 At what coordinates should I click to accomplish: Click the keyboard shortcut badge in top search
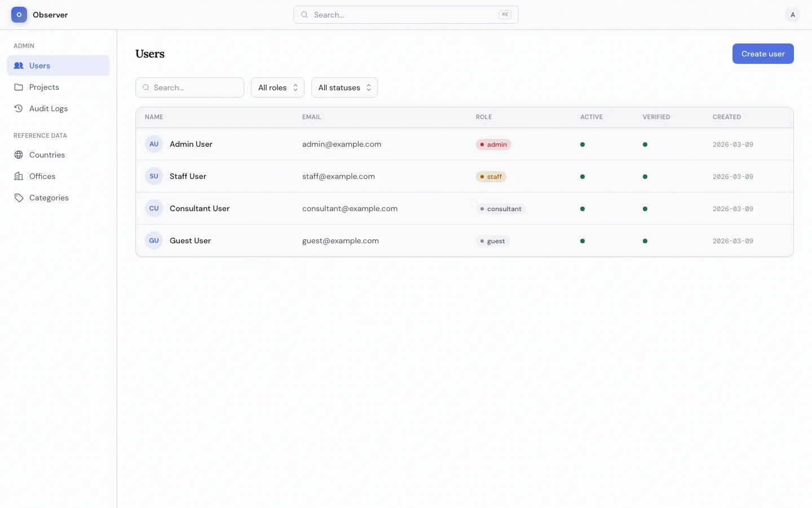click(505, 15)
